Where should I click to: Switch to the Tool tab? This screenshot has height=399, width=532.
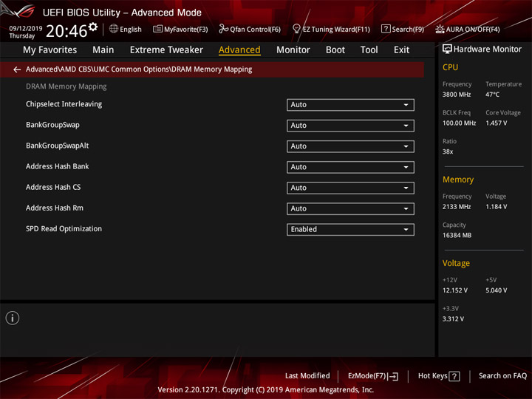(x=369, y=50)
